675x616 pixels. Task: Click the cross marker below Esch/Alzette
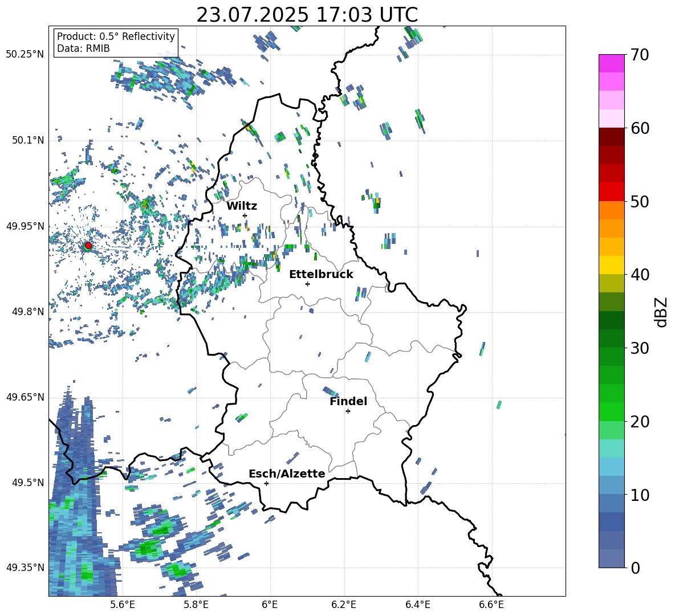pos(266,483)
